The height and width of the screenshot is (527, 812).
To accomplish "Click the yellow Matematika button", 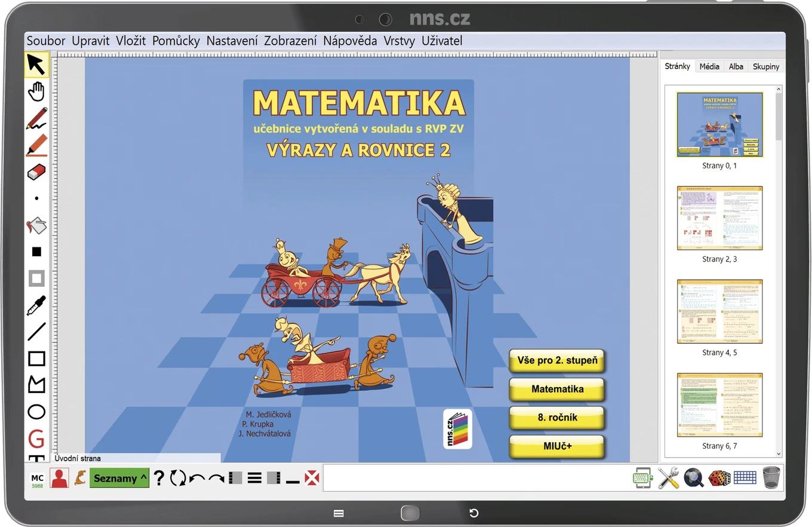I will [557, 389].
